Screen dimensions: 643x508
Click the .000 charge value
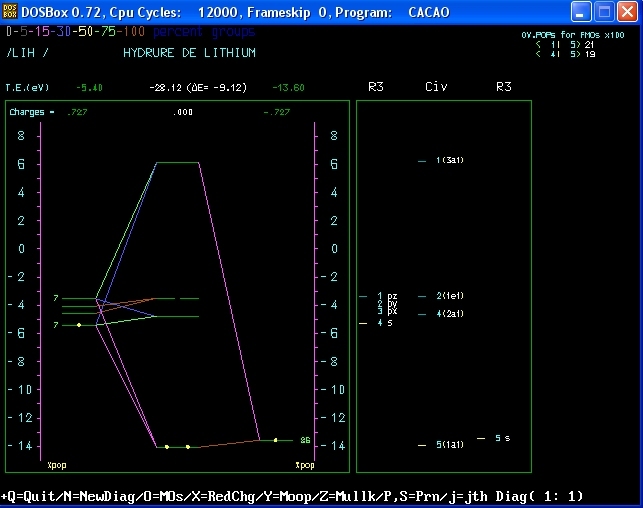click(x=182, y=112)
